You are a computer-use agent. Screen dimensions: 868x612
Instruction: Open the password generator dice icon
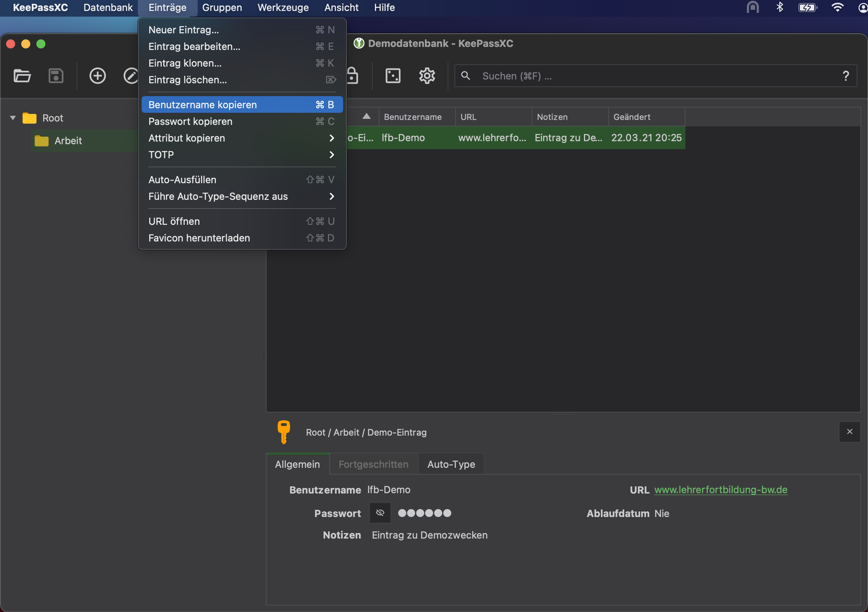[x=393, y=76]
